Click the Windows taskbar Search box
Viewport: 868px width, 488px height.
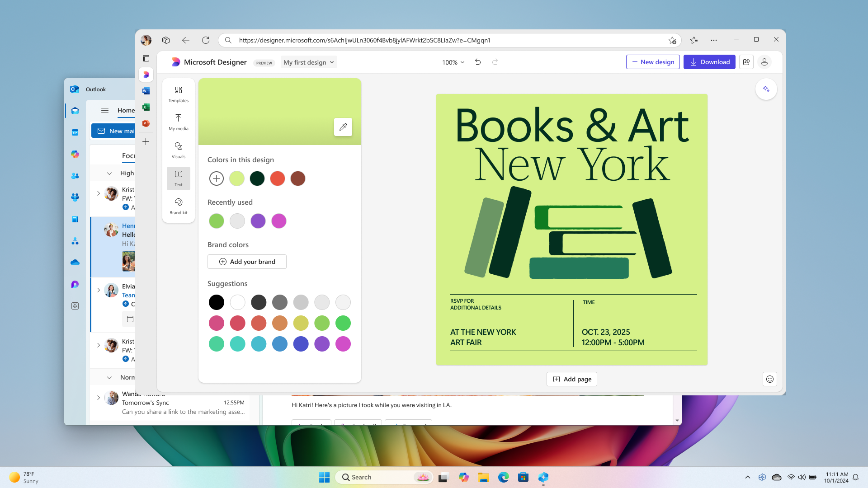pyautogui.click(x=384, y=477)
